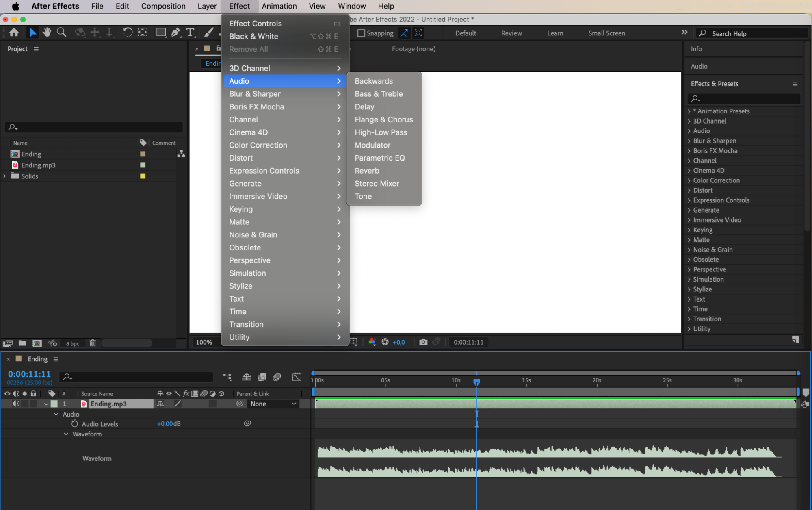
Task: Select the Pen tool
Action: pos(175,33)
